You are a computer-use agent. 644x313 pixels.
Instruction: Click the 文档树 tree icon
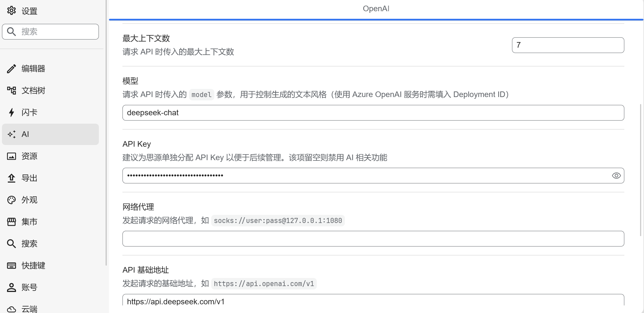click(12, 91)
